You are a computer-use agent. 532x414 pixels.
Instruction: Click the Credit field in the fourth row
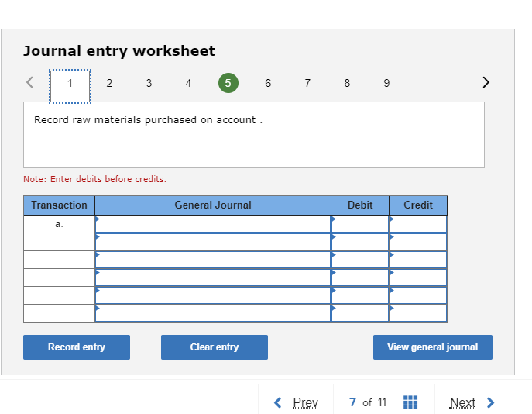(418, 278)
